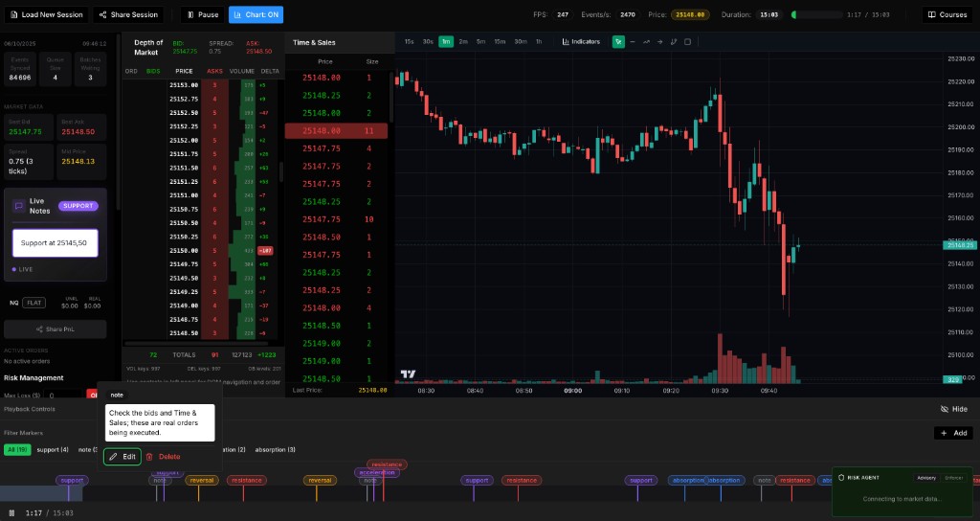
Task: Click the Max Loss input field
Action: [x=65, y=396]
